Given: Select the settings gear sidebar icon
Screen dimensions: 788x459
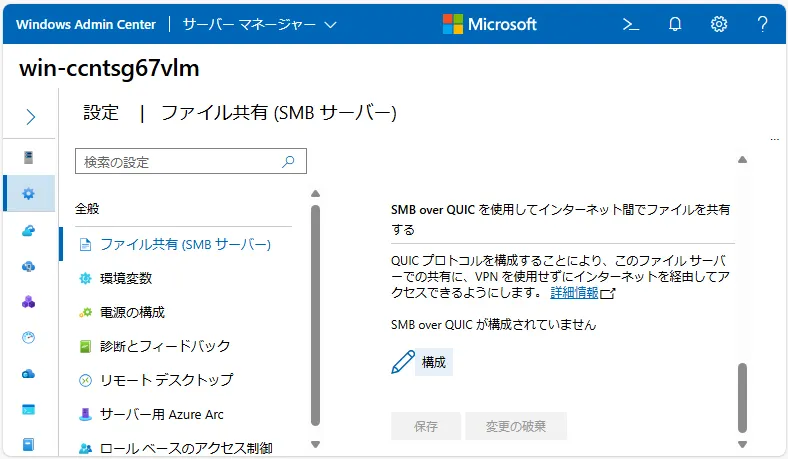Looking at the screenshot, I should [29, 194].
